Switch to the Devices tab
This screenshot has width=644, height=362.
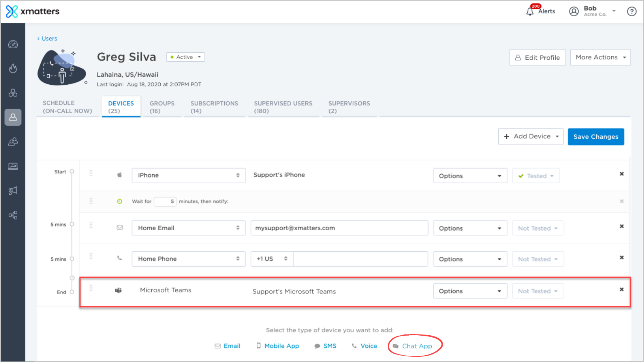click(121, 107)
